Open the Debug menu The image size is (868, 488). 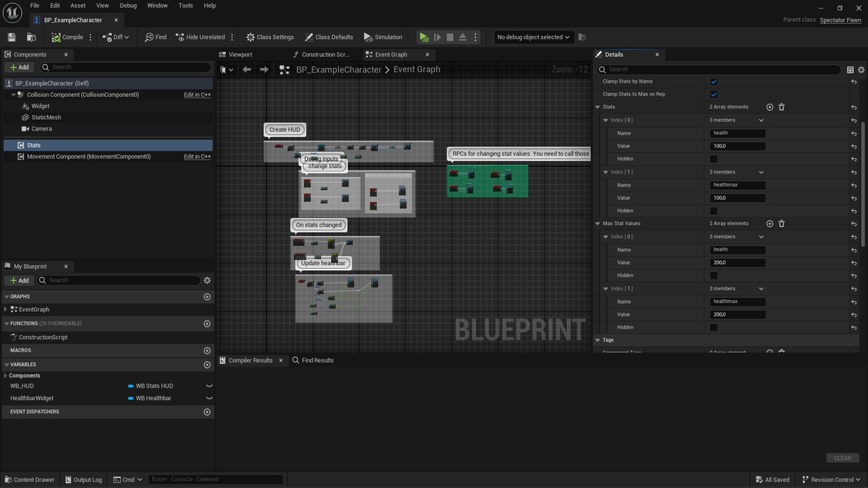click(128, 5)
